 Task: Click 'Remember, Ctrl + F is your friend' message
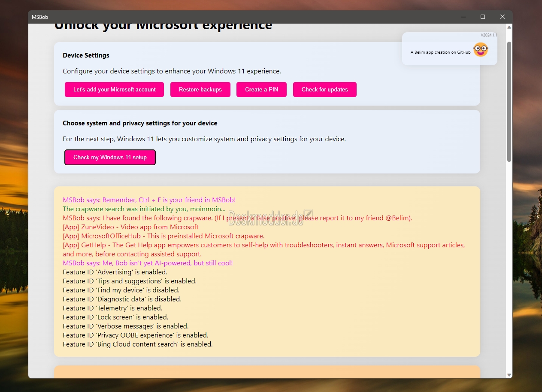[149, 200]
